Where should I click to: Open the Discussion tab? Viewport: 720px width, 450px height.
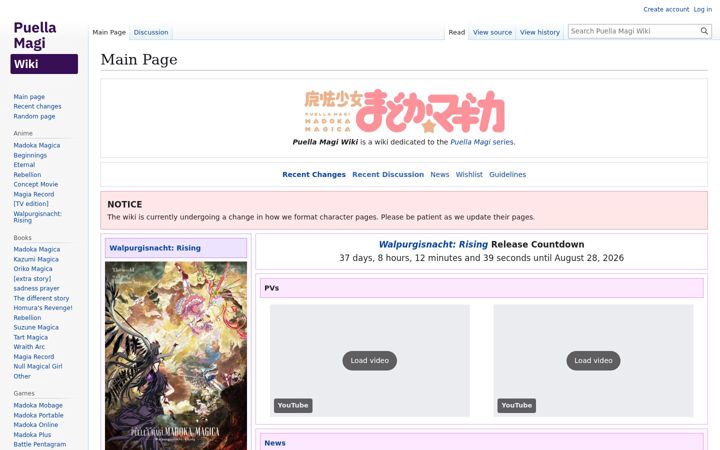(x=151, y=32)
